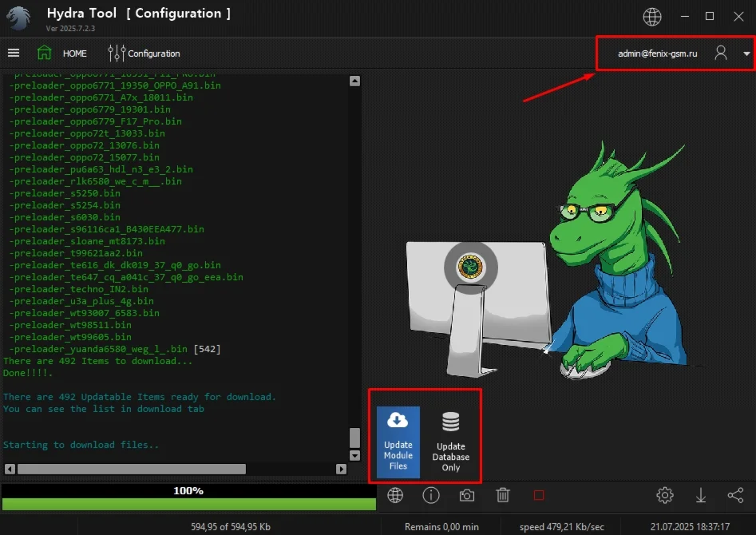Click log line preloader_yuanda6580_weg_l_.bin
The height and width of the screenshot is (535, 756).
click(98, 349)
